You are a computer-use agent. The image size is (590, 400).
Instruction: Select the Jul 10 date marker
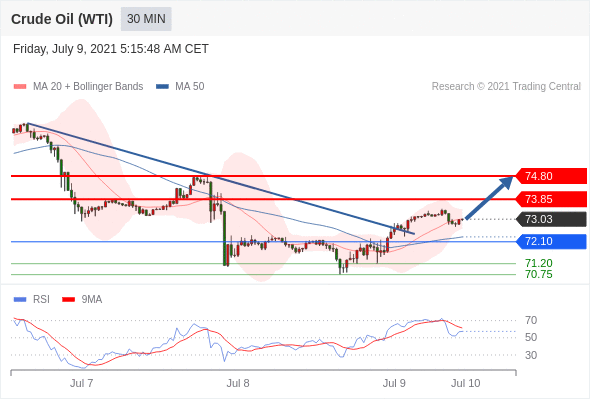coord(465,383)
